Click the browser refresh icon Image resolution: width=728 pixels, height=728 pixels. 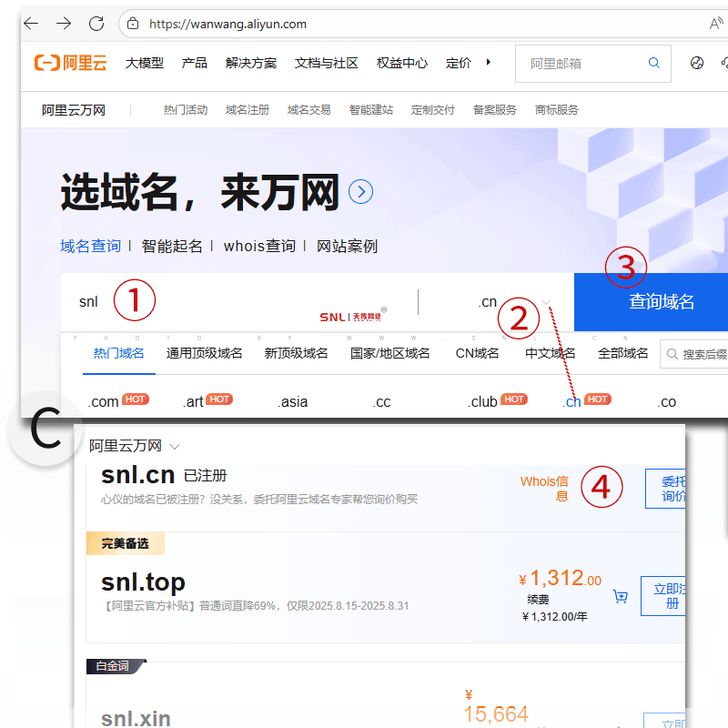[x=96, y=24]
